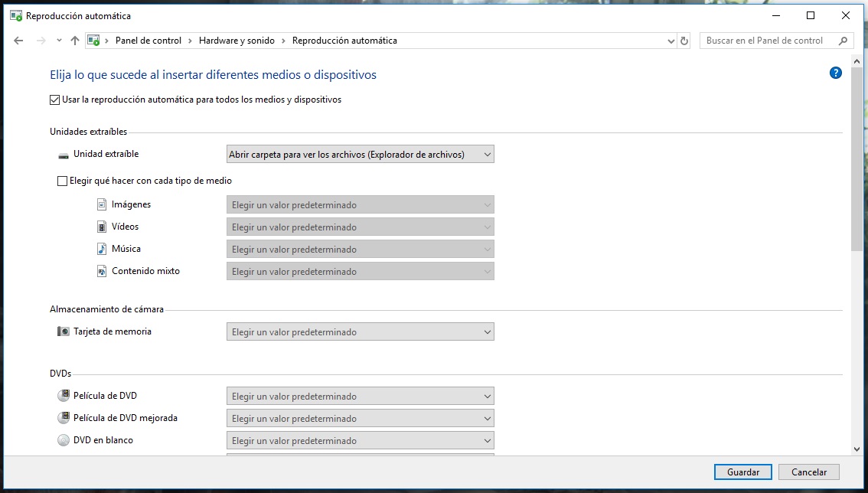Click the blue help question mark icon

[835, 73]
